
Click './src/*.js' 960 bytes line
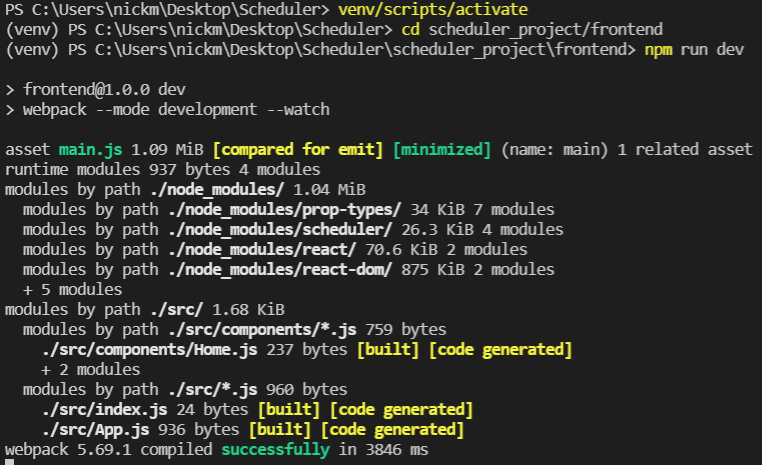point(185,390)
